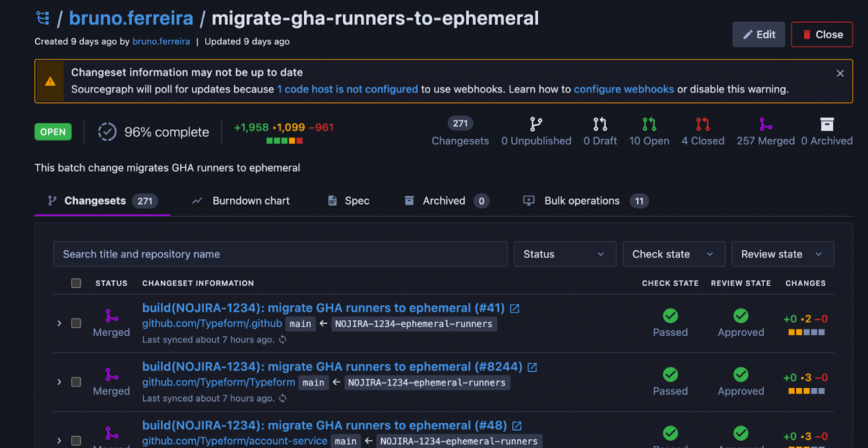Click Passed check icon for PR #8244
Screen dimensions: 868x448
pyautogui.click(x=670, y=374)
